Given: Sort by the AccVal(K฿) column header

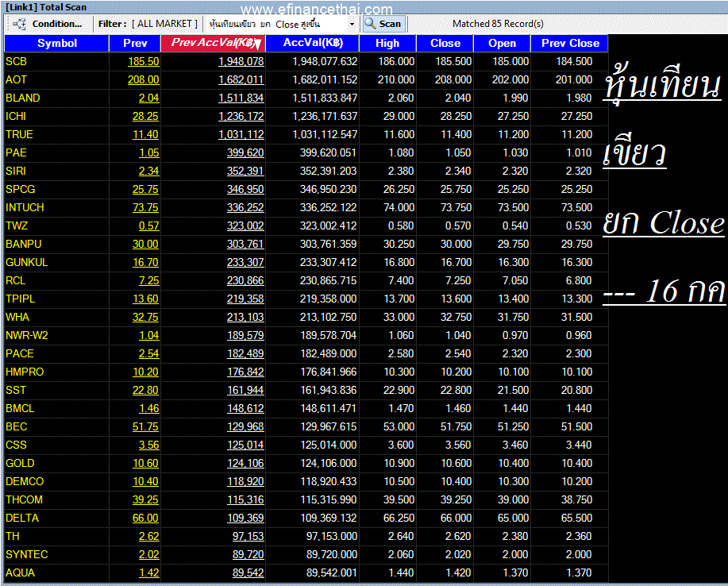Looking at the screenshot, I should pyautogui.click(x=313, y=43).
